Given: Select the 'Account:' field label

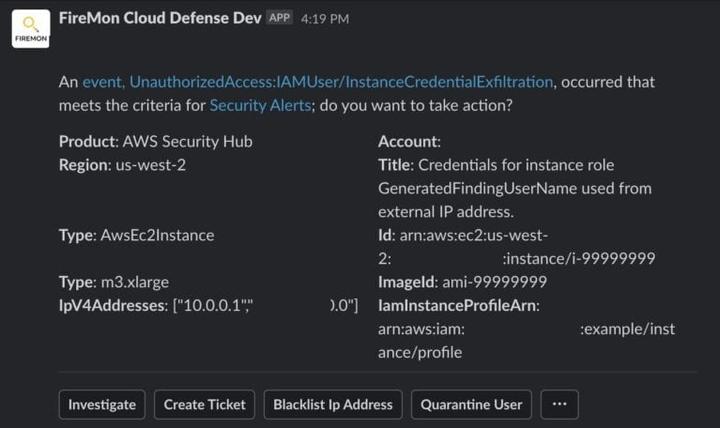Looking at the screenshot, I should point(410,141).
